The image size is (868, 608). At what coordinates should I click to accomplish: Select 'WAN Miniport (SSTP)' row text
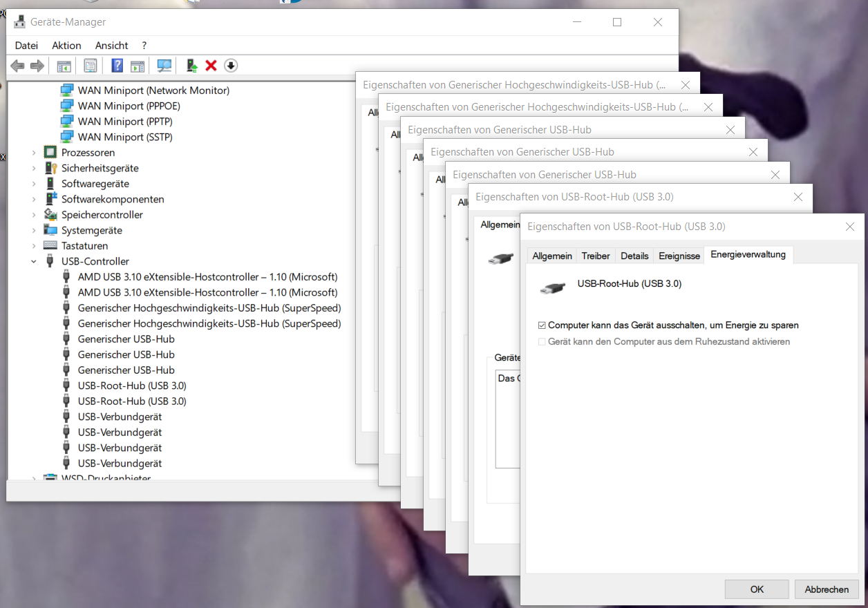pyautogui.click(x=125, y=137)
